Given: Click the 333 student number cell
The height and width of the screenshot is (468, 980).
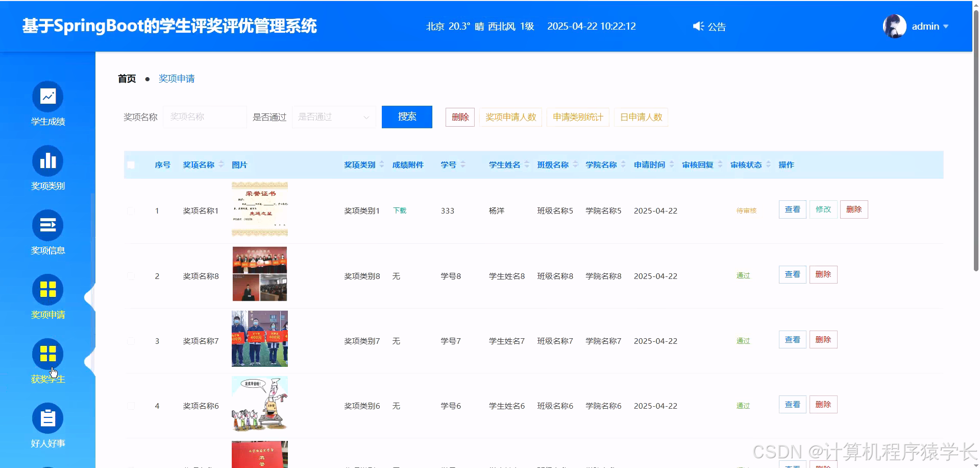Looking at the screenshot, I should (448, 210).
